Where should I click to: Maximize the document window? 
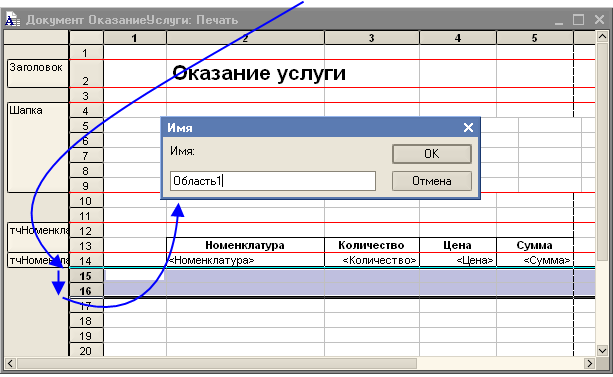[579, 20]
